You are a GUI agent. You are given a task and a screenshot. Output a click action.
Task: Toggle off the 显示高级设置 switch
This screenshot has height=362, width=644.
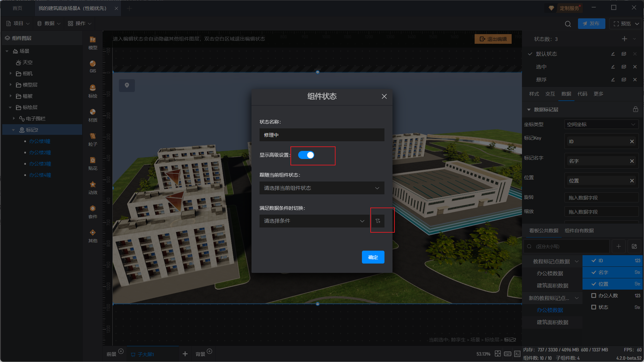pyautogui.click(x=306, y=155)
